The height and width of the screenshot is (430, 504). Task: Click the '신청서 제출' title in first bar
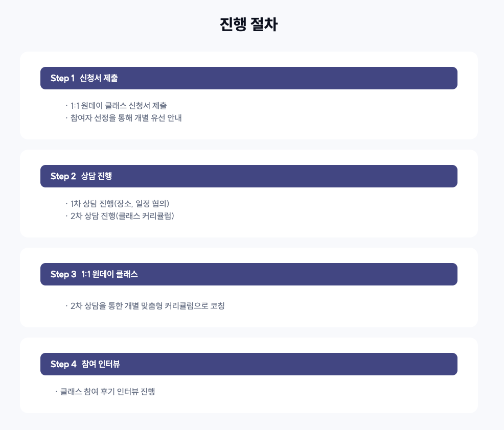pyautogui.click(x=99, y=78)
